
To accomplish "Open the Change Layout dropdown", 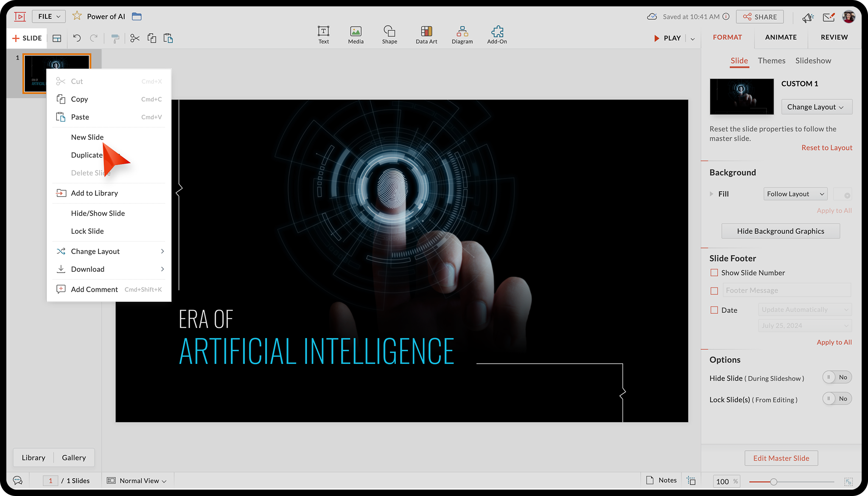I will point(816,107).
